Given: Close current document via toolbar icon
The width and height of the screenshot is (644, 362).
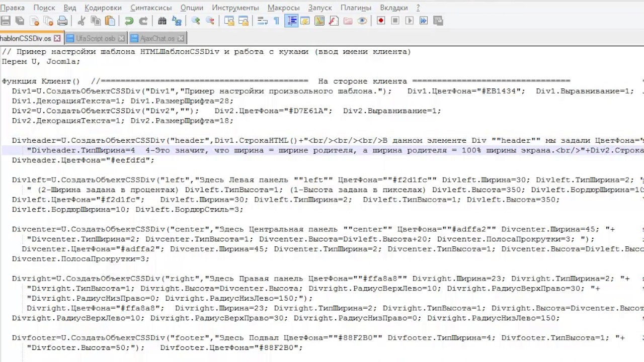Looking at the screenshot, I should coord(34,21).
